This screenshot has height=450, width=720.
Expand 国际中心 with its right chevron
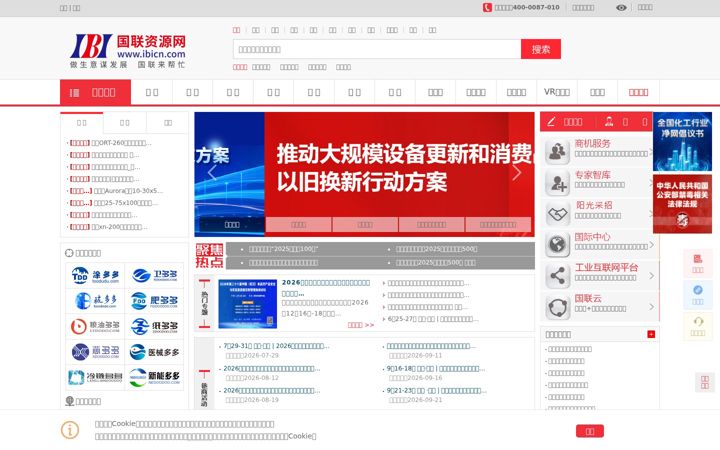[x=651, y=245]
